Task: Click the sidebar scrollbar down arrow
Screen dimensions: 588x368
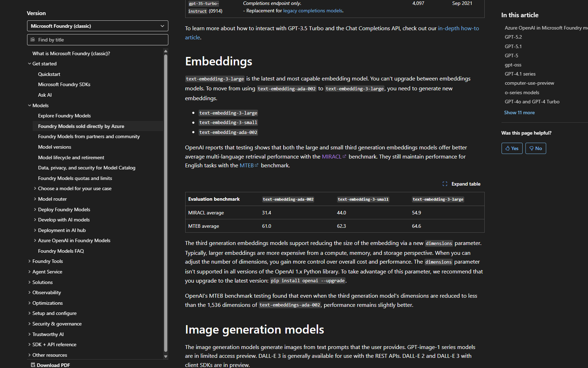Action: click(166, 356)
